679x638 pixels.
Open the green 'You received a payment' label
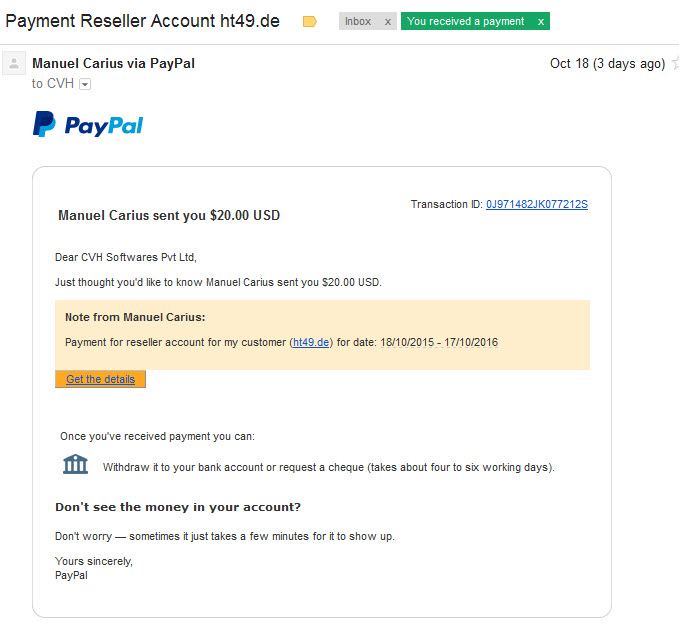tap(466, 21)
